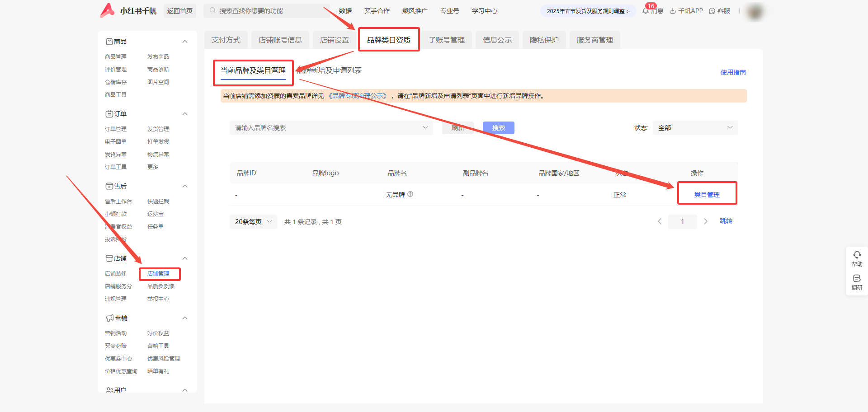Image resolution: width=868 pixels, height=412 pixels.
Task: Click the magnifier icon in the search bar
Action: pyautogui.click(x=212, y=10)
